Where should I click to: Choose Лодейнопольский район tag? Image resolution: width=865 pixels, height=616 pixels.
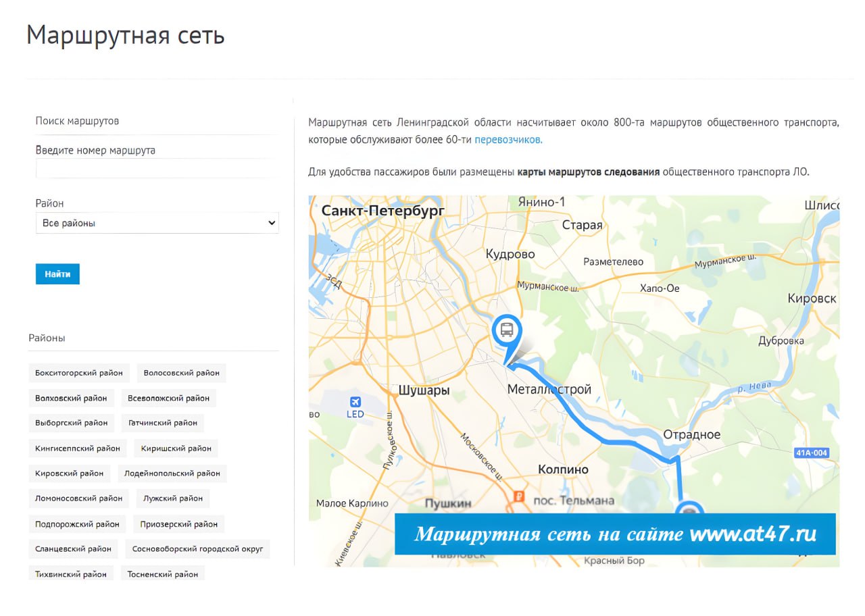[172, 473]
